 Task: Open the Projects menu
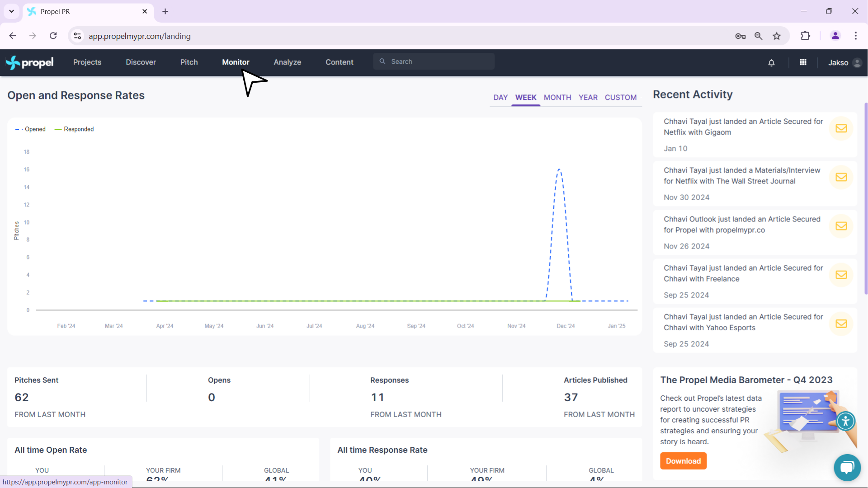click(87, 62)
